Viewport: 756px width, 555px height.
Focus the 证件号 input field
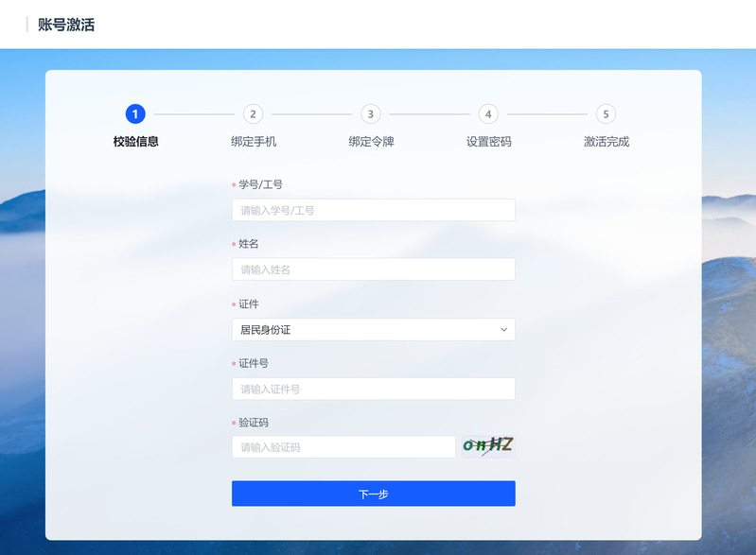[x=373, y=389]
